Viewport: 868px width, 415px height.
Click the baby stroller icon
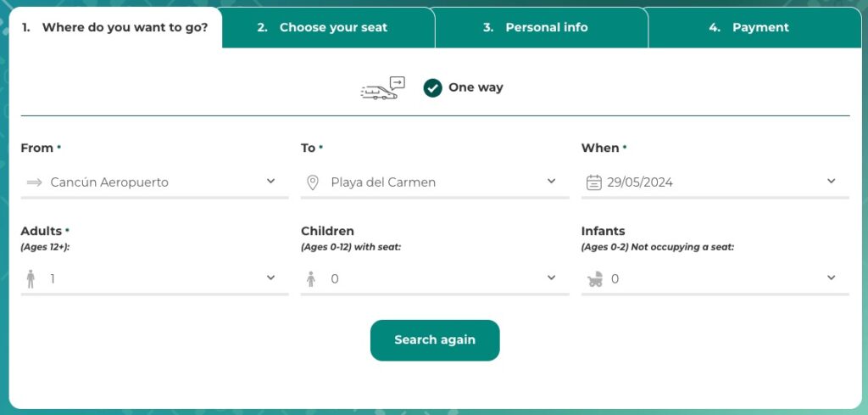point(595,278)
